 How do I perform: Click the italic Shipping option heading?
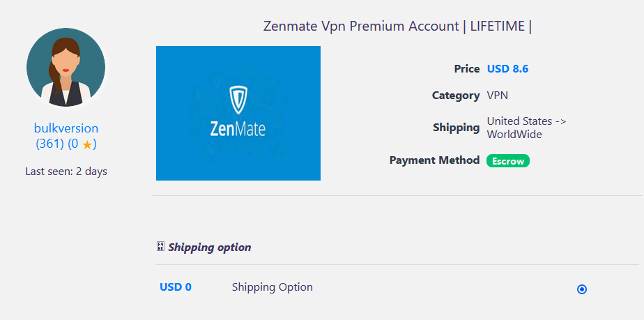tap(209, 247)
